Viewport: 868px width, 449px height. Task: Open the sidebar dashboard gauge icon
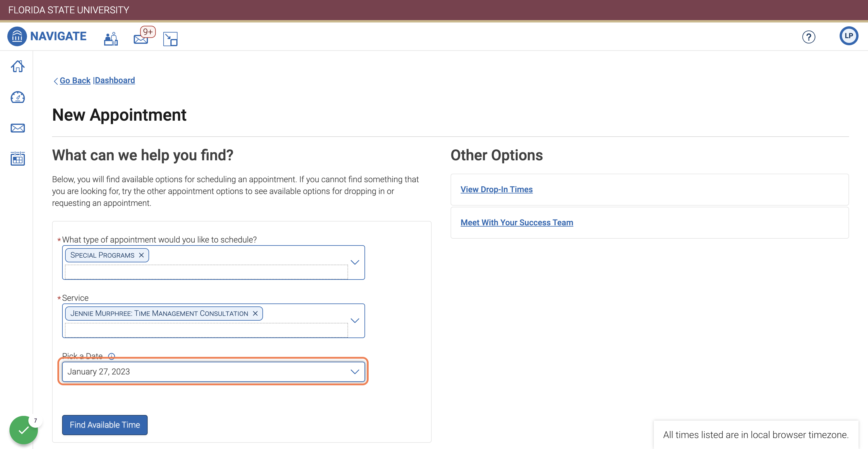tap(17, 97)
